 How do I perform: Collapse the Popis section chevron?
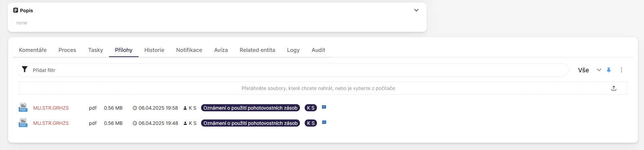[x=416, y=10]
